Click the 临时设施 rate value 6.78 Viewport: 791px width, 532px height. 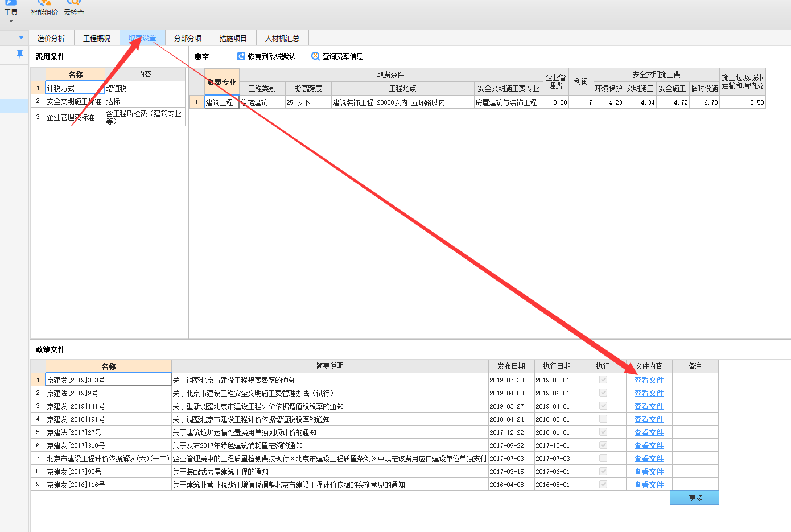coord(705,102)
